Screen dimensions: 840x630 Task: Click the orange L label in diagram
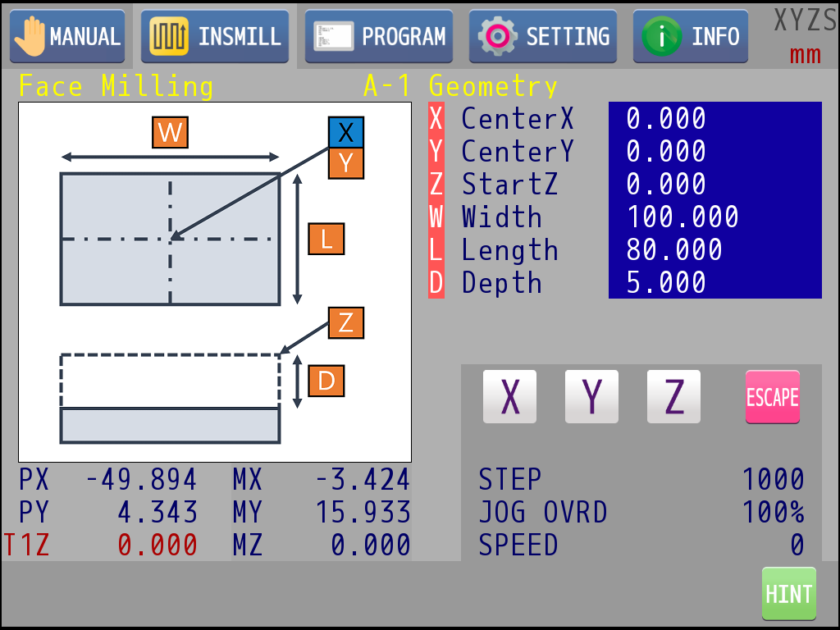(326, 240)
